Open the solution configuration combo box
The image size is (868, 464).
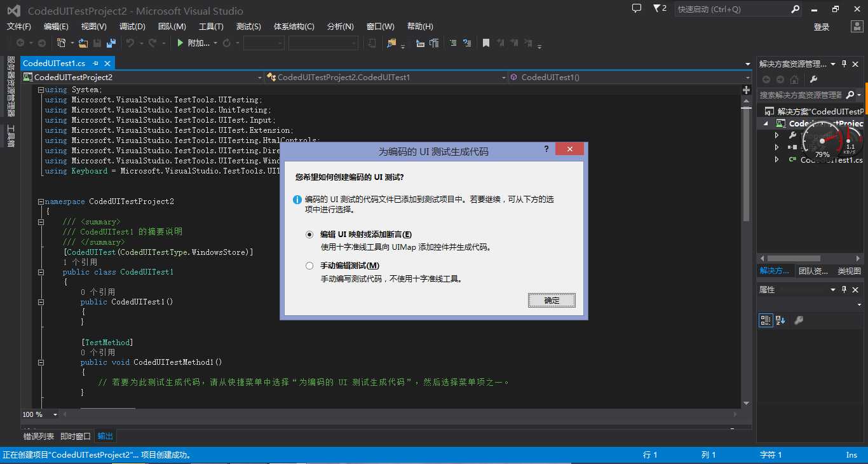[264, 43]
